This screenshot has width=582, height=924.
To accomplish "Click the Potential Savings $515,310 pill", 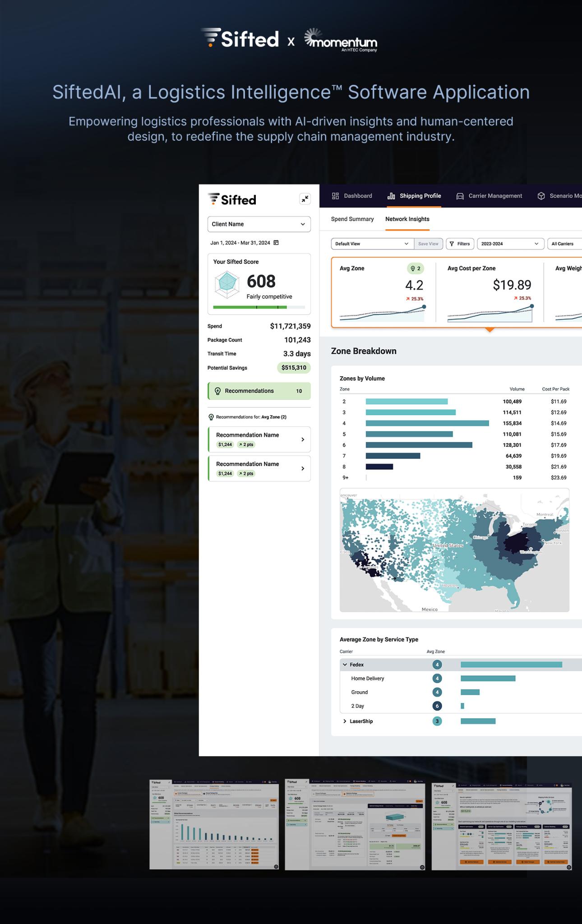I will pyautogui.click(x=294, y=368).
